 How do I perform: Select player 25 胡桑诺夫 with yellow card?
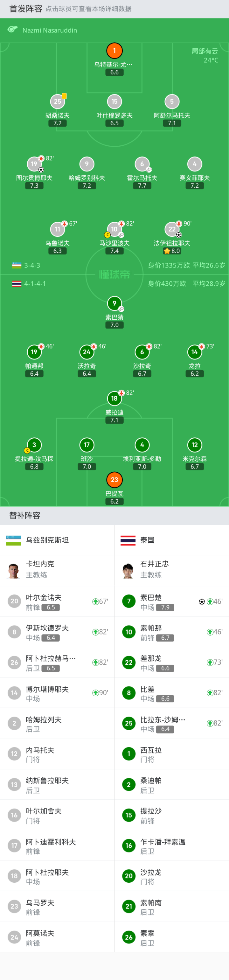click(x=58, y=101)
